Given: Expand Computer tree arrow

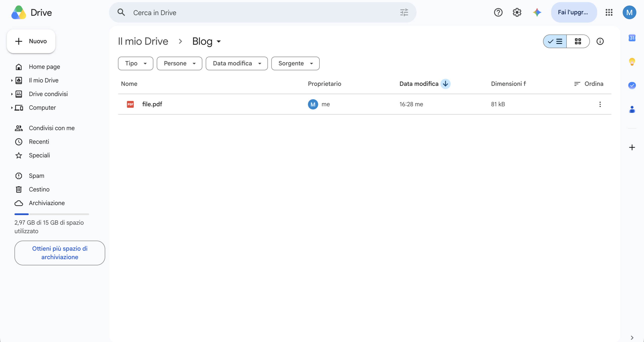Looking at the screenshot, I should [12, 108].
